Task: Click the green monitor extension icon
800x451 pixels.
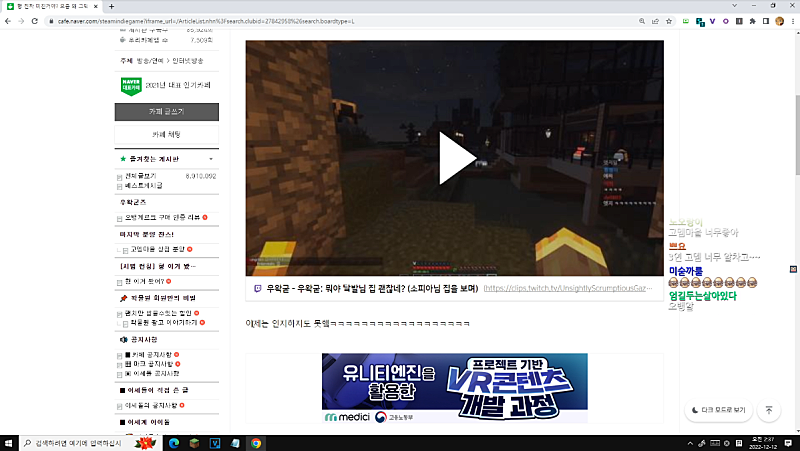Action: [x=686, y=21]
